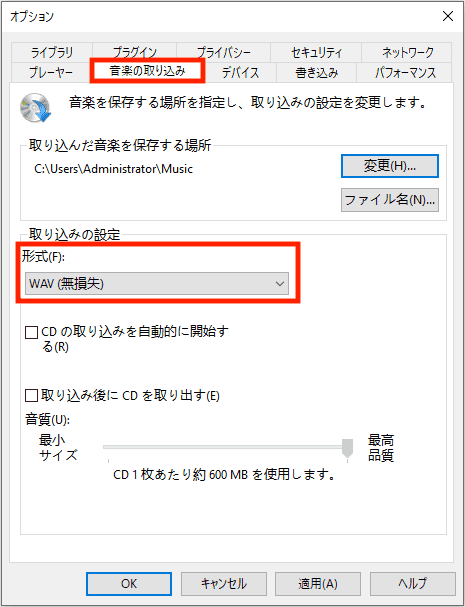Viewport: 465px width, 607px height.
Task: Select the セキュリティ tab
Action: tap(316, 52)
